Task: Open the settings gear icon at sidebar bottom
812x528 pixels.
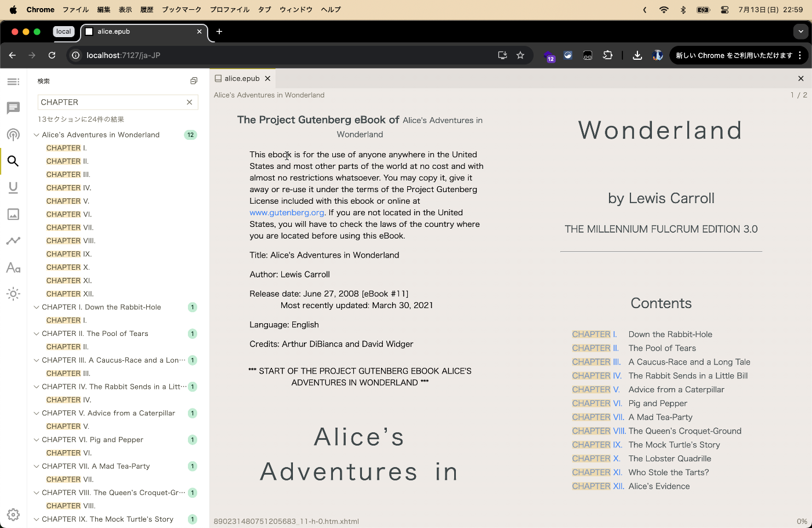Action: pyautogui.click(x=13, y=515)
